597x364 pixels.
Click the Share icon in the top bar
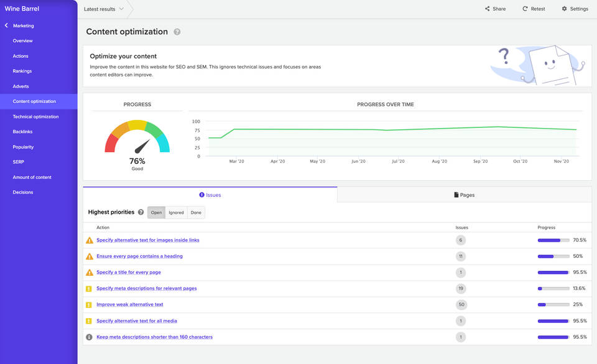click(x=488, y=9)
